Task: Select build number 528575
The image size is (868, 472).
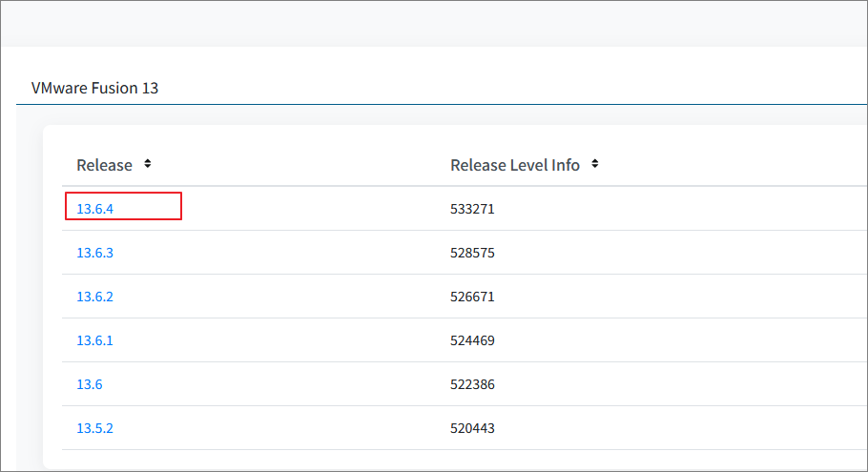Action: click(472, 253)
